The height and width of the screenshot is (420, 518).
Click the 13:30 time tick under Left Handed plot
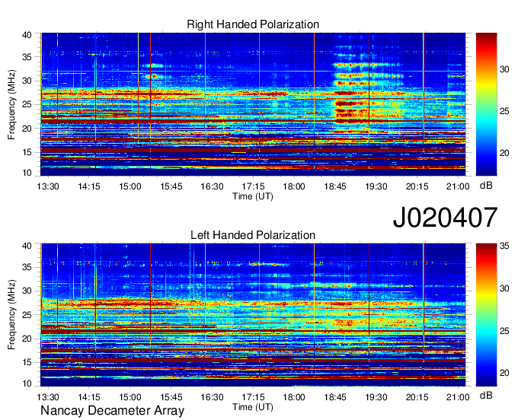point(48,397)
